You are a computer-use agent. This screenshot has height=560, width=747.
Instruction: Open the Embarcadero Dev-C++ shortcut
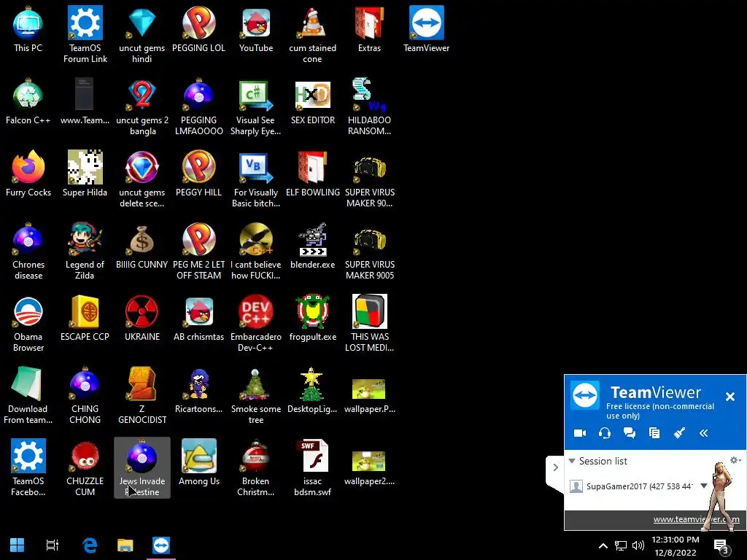pyautogui.click(x=256, y=323)
